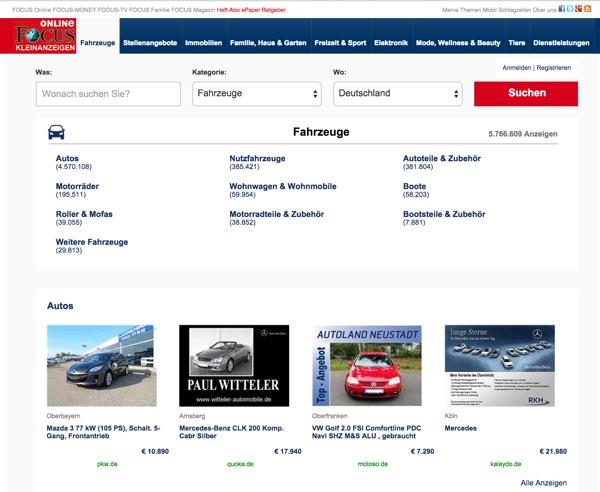Open the Kategorie dropdown showing Fahrzeuge

[256, 93]
